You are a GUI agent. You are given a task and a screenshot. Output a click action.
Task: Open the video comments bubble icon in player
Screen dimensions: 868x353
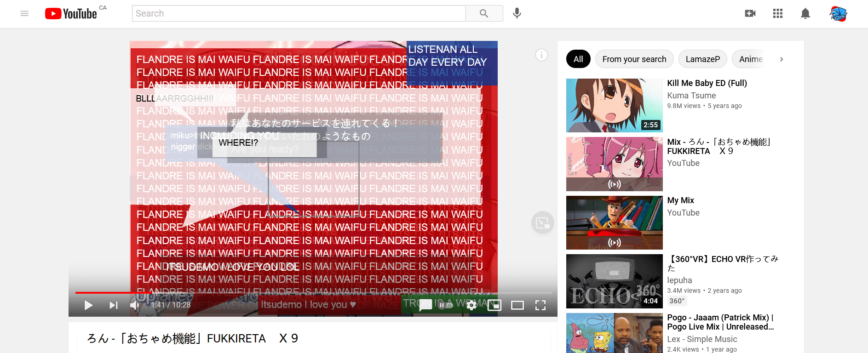[x=425, y=305]
